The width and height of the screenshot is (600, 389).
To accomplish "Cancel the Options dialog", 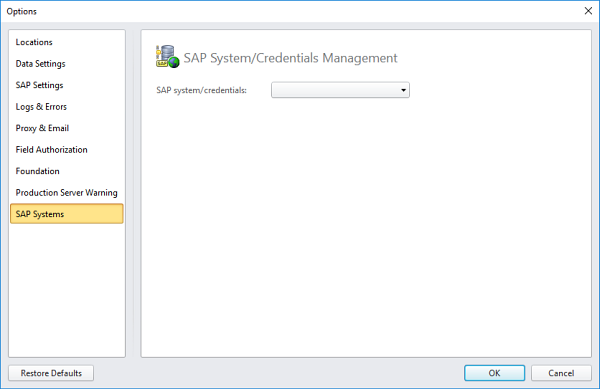I will (x=561, y=373).
